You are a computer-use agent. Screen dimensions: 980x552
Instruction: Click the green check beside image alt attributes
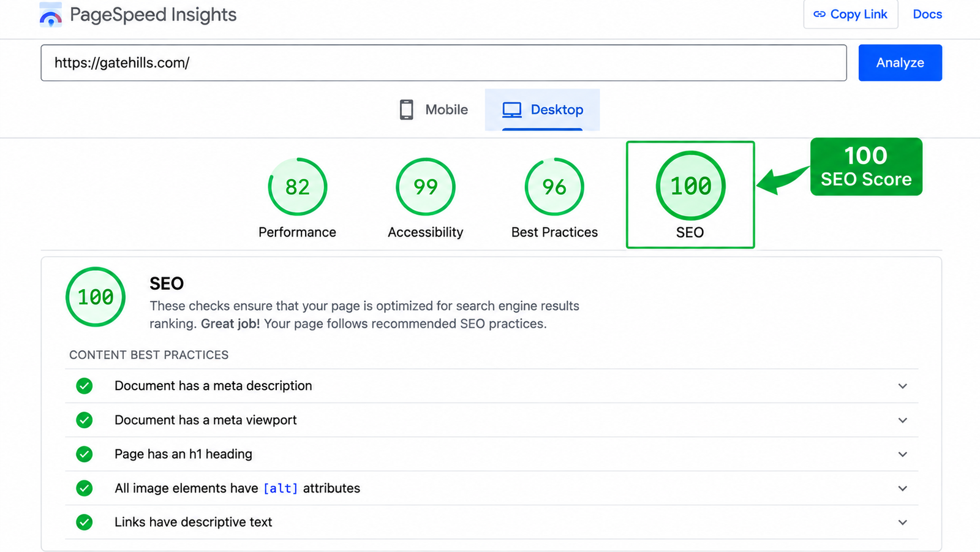(85, 488)
